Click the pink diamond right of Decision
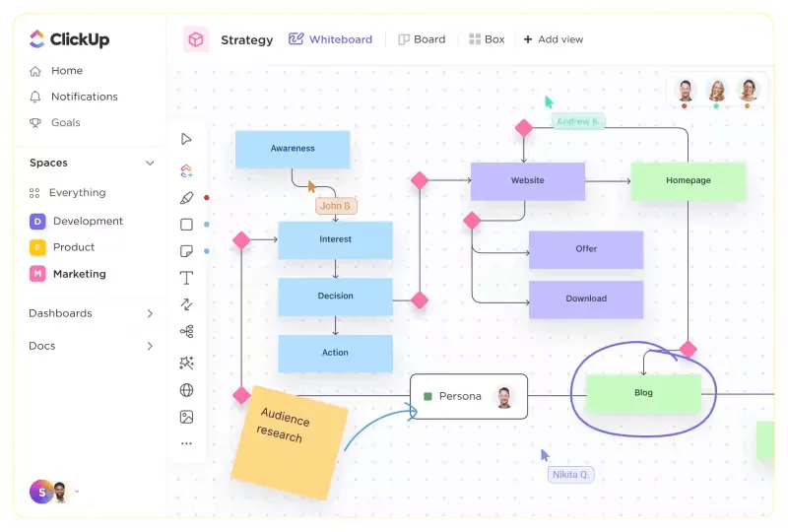Image resolution: width=788 pixels, height=532 pixels. 420,300
